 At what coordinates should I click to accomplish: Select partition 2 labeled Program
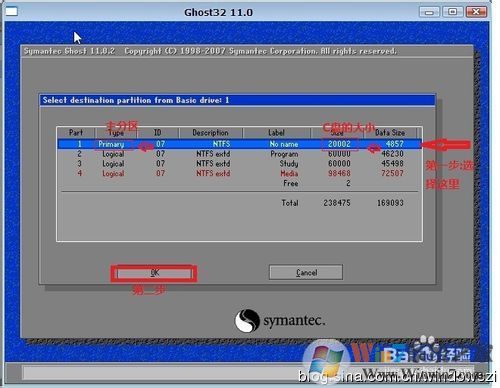(239, 154)
